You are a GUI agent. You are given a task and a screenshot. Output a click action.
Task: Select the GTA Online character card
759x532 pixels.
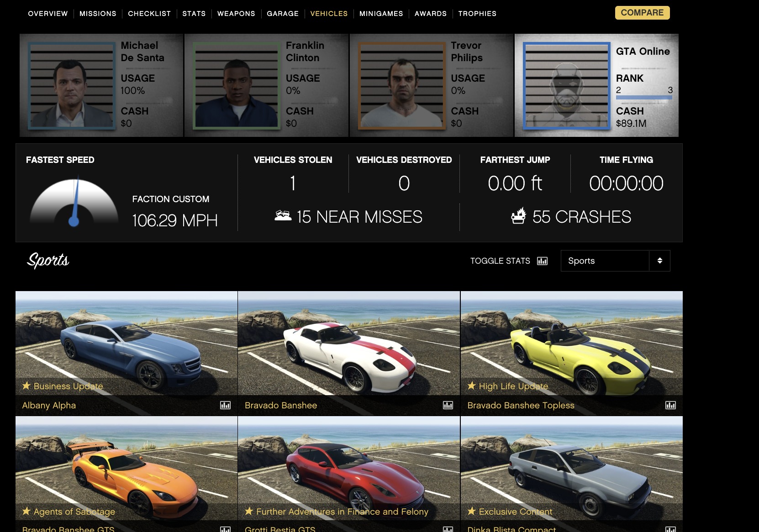596,85
